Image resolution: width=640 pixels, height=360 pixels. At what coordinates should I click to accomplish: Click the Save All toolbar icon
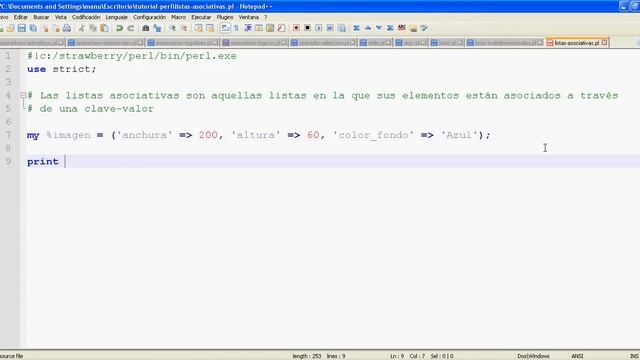[33, 28]
